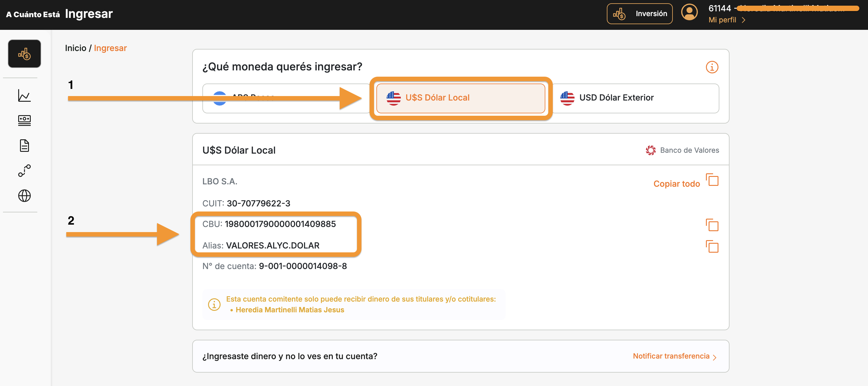Viewport: 868px width, 386px height.
Task: Open the globe icon in the sidebar
Action: click(x=24, y=196)
